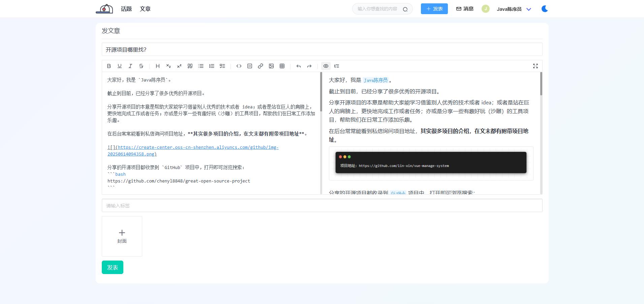Click the strikethrough formatting icon
Image resolution: width=644 pixels, height=304 pixels.
(x=141, y=66)
